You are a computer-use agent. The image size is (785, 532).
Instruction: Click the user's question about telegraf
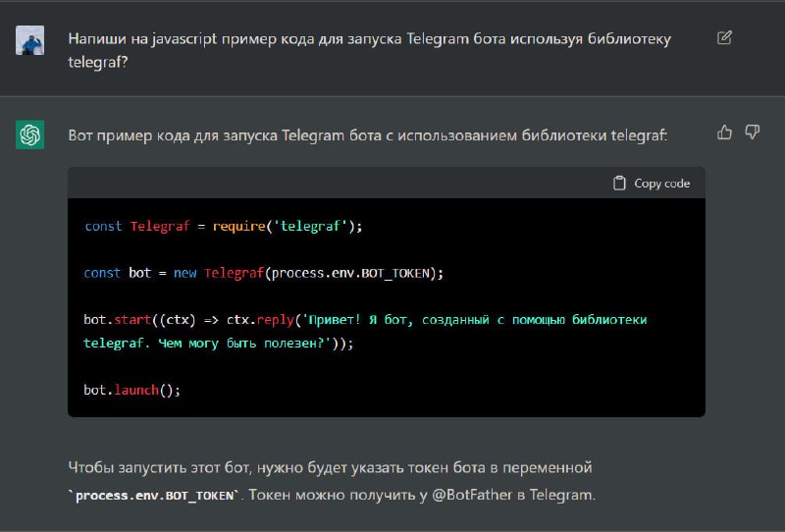pyautogui.click(x=370, y=50)
